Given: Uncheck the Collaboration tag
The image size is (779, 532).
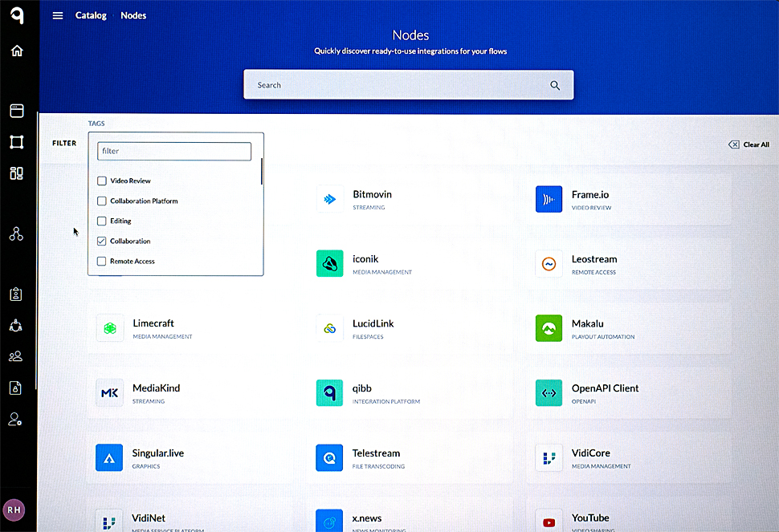Looking at the screenshot, I should coord(102,242).
